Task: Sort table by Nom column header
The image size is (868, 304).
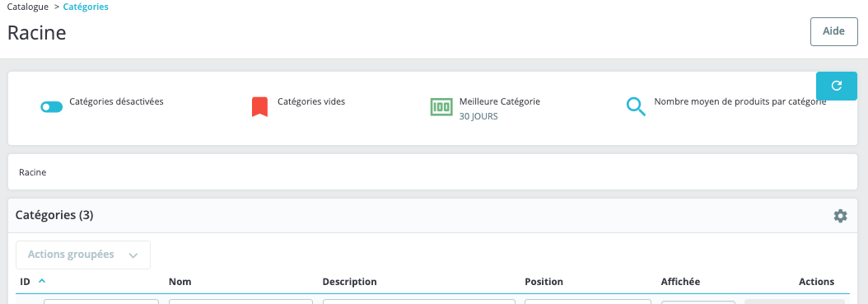Action: click(x=180, y=281)
